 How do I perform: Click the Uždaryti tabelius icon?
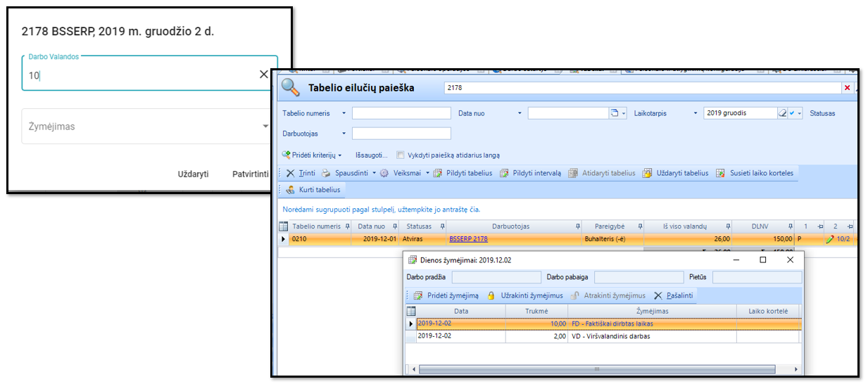[x=647, y=173]
